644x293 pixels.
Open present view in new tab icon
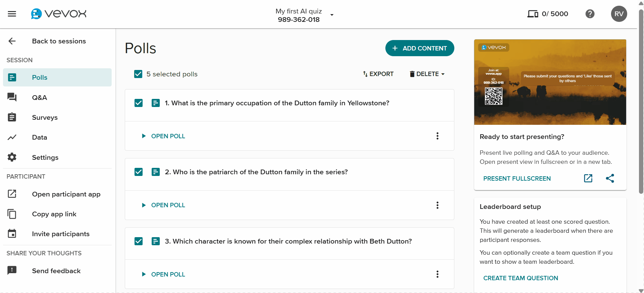tap(588, 178)
